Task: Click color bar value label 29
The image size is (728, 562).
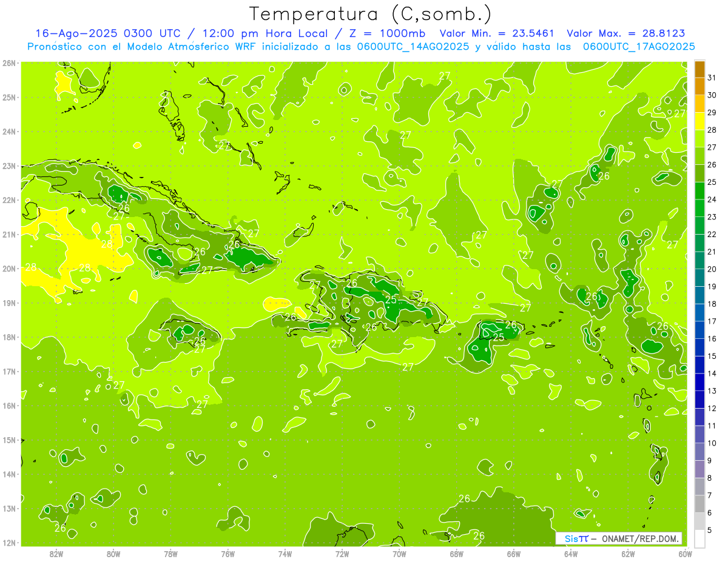Action: pyautogui.click(x=712, y=113)
